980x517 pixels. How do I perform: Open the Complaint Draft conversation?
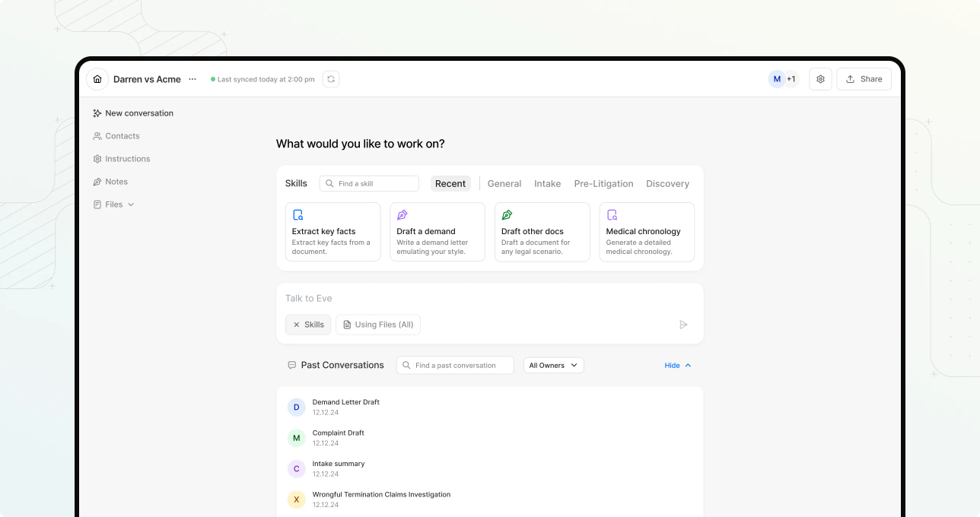point(338,433)
